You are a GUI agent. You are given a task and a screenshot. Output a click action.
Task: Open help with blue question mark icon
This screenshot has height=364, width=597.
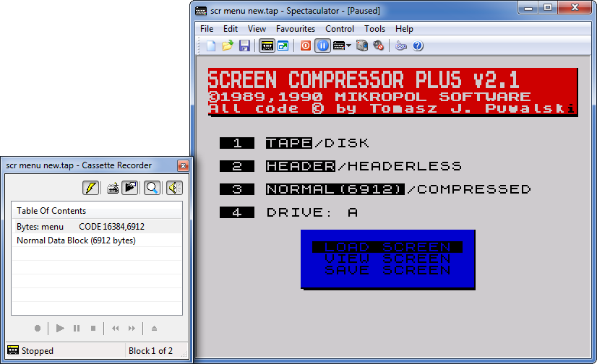[418, 46]
